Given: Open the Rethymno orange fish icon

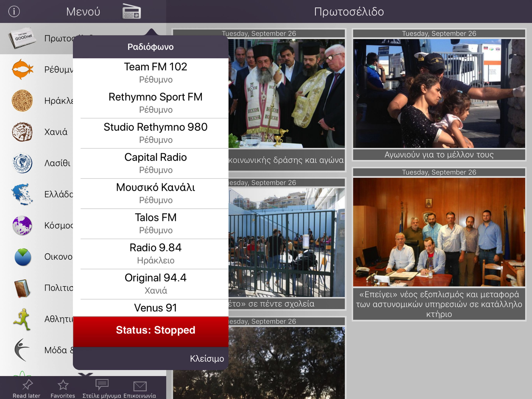Looking at the screenshot, I should click(22, 69).
